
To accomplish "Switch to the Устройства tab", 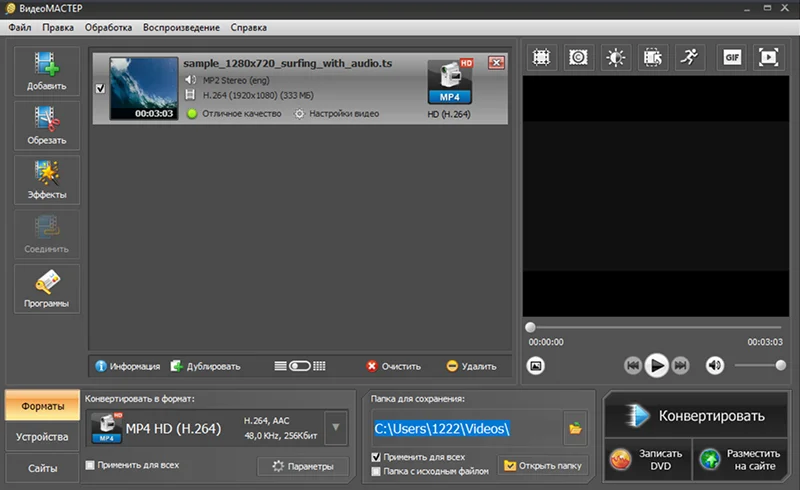I will click(42, 437).
